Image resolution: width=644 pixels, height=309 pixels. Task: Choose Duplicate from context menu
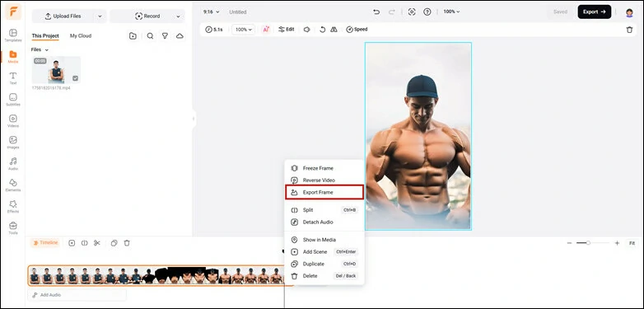324,264
